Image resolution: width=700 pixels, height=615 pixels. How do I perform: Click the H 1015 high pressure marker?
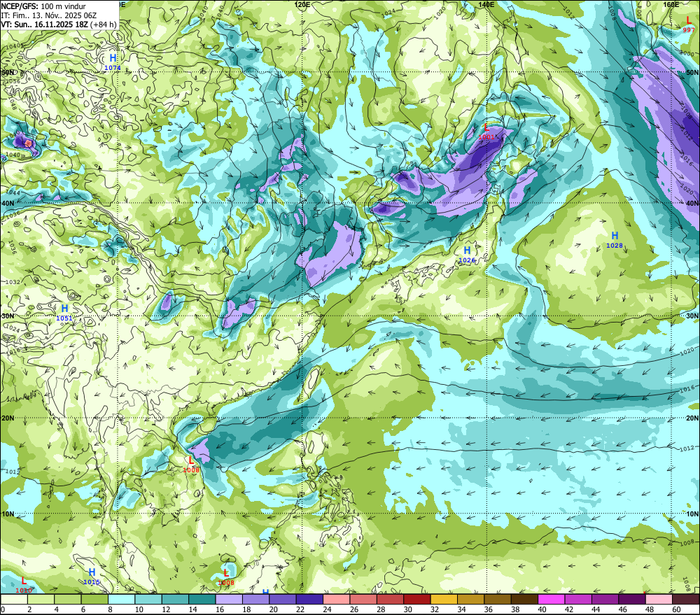tap(92, 577)
